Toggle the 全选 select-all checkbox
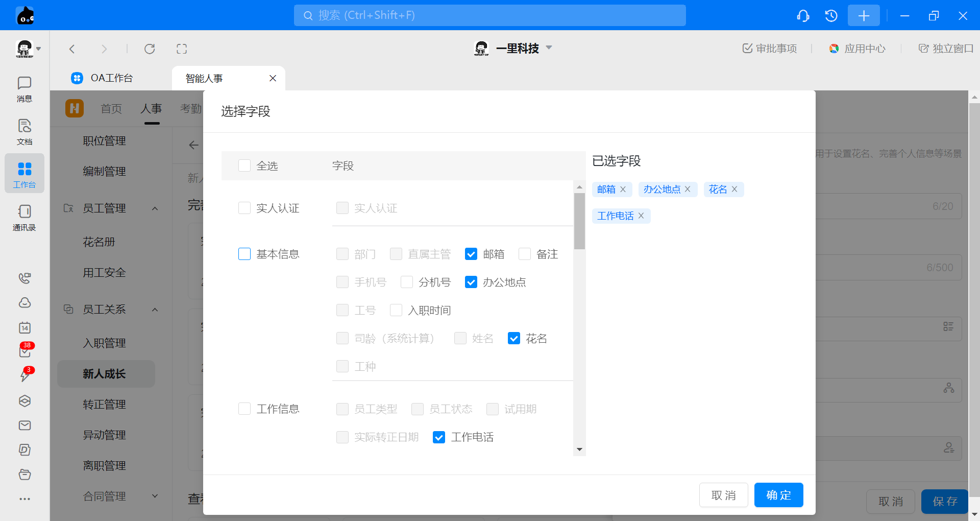This screenshot has height=521, width=980. tap(244, 165)
